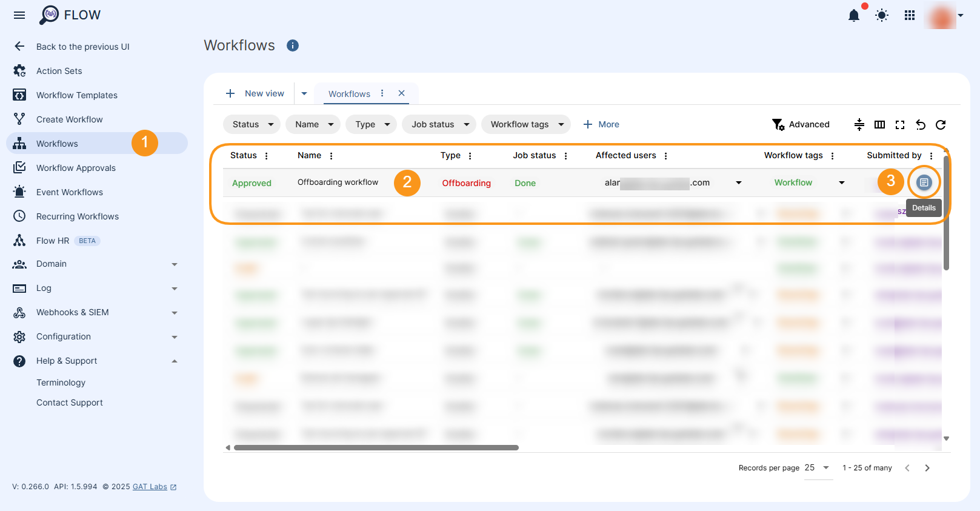Expand the Configuration sidebar group
This screenshot has width=980, height=511.
pyautogui.click(x=97, y=337)
